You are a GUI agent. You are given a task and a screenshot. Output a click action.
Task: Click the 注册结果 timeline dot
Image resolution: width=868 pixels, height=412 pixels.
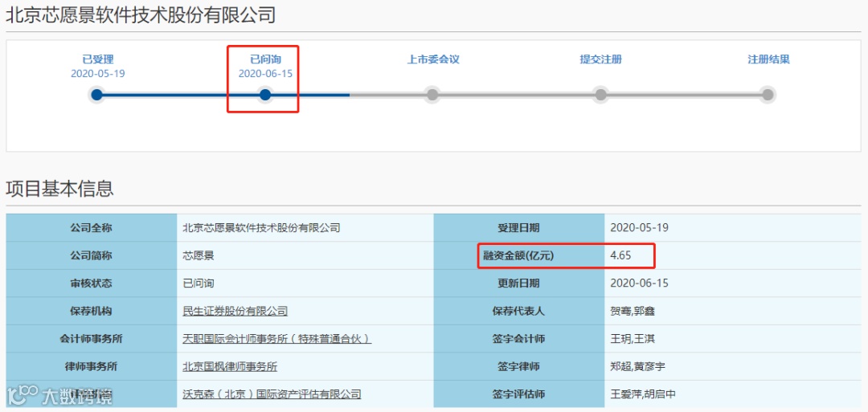pos(768,95)
